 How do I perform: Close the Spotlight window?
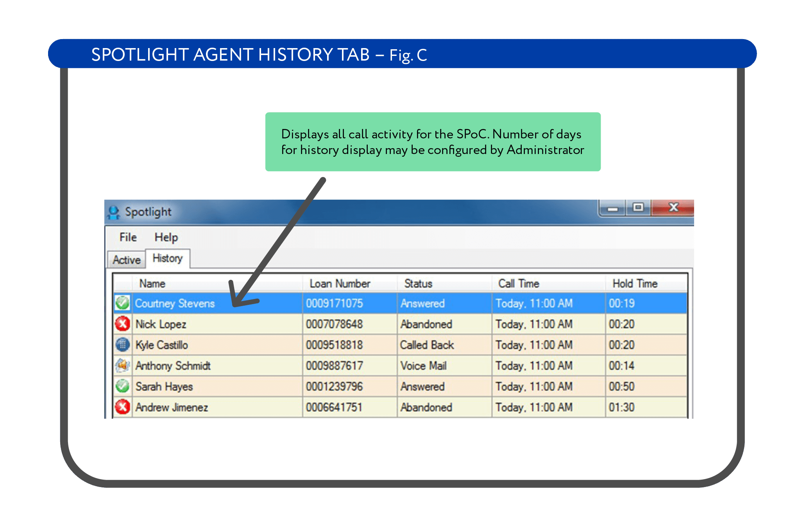click(x=673, y=207)
